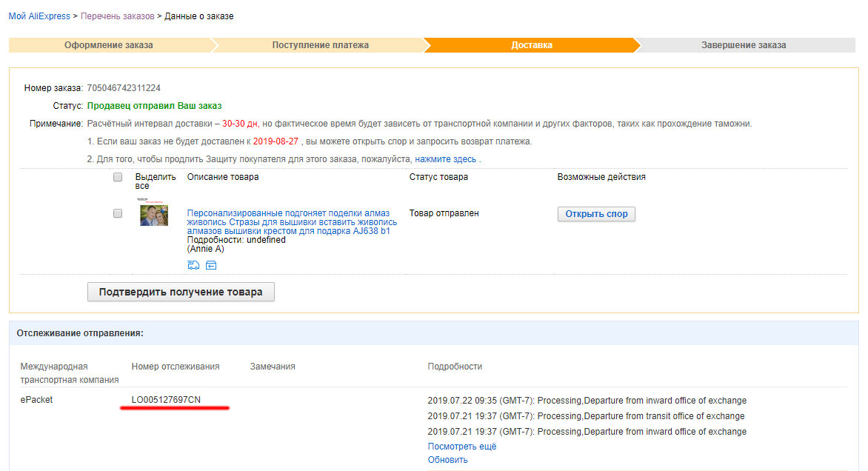Click the 'Подробности' column header
The height and width of the screenshot is (471, 868).
tap(455, 367)
